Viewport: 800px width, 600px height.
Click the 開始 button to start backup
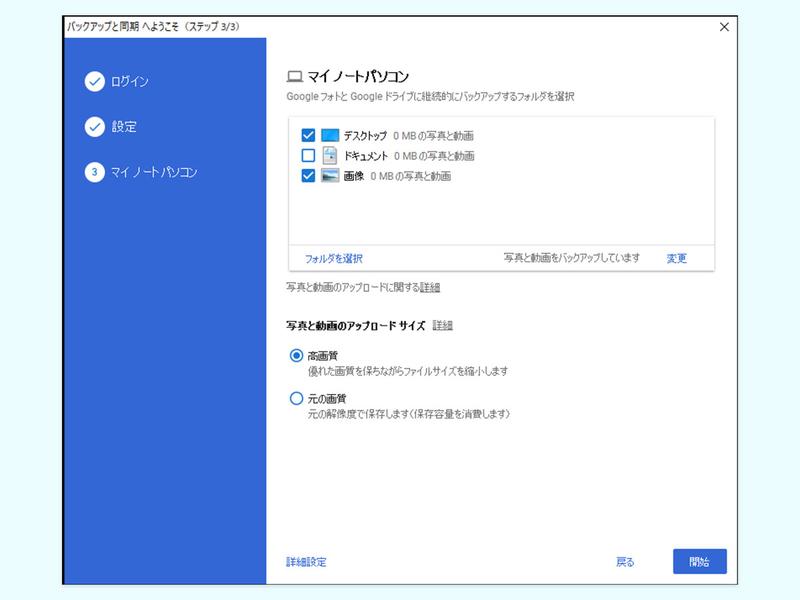[701, 561]
